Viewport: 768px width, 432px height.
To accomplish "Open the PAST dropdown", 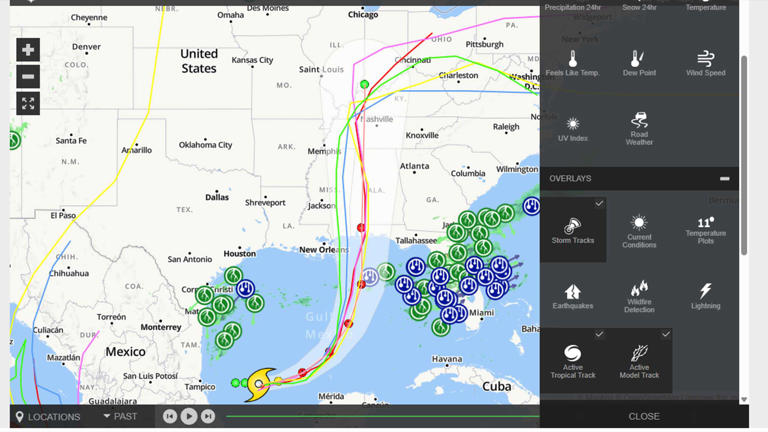I will point(120,416).
